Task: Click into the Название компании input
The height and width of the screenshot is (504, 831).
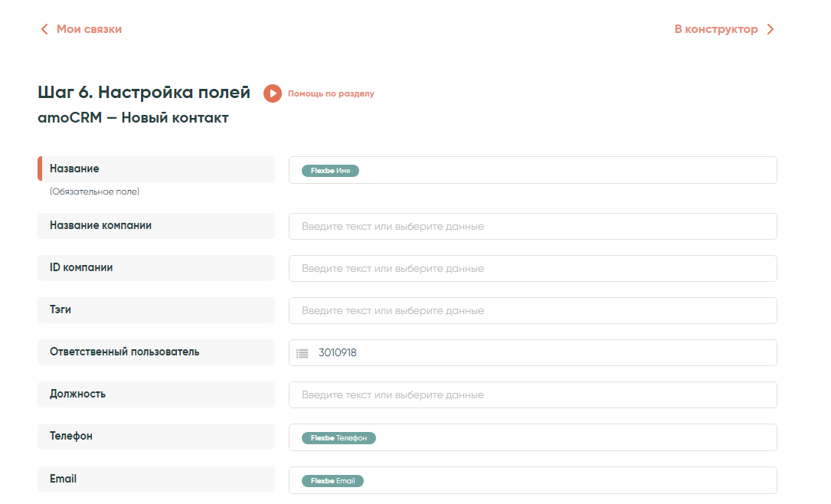Action: [x=532, y=227]
